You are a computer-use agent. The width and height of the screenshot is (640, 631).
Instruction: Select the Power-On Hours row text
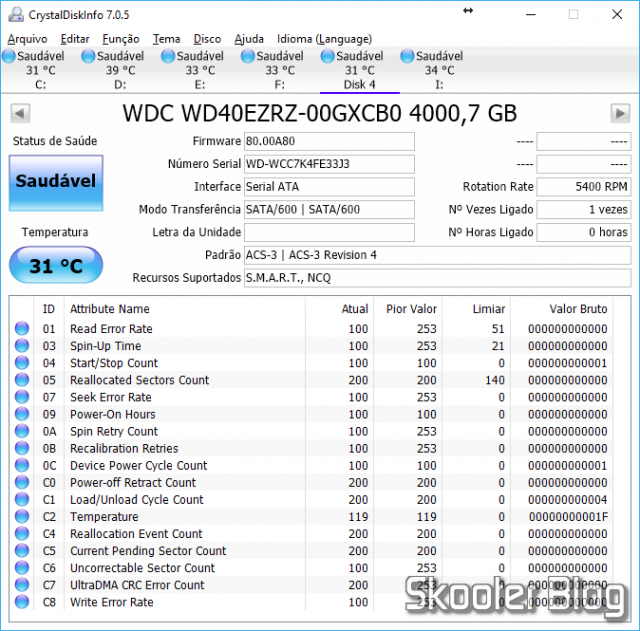[113, 414]
